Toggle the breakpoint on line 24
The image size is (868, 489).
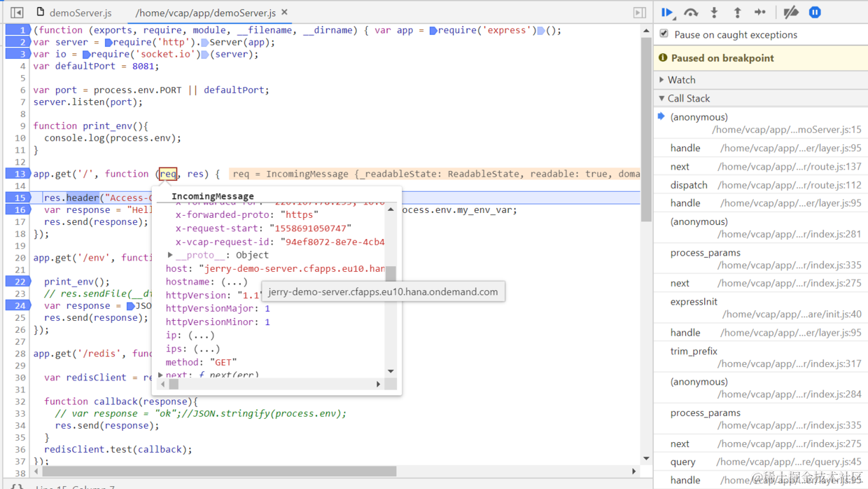(x=18, y=305)
